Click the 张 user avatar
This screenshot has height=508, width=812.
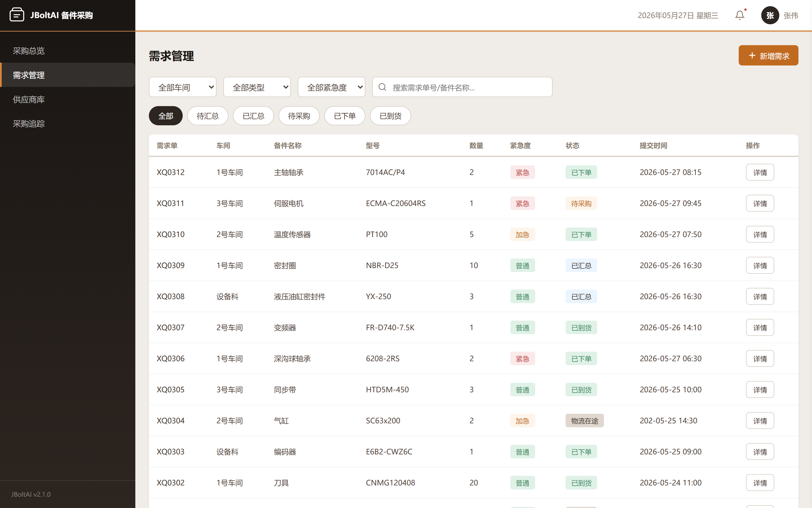tap(770, 16)
